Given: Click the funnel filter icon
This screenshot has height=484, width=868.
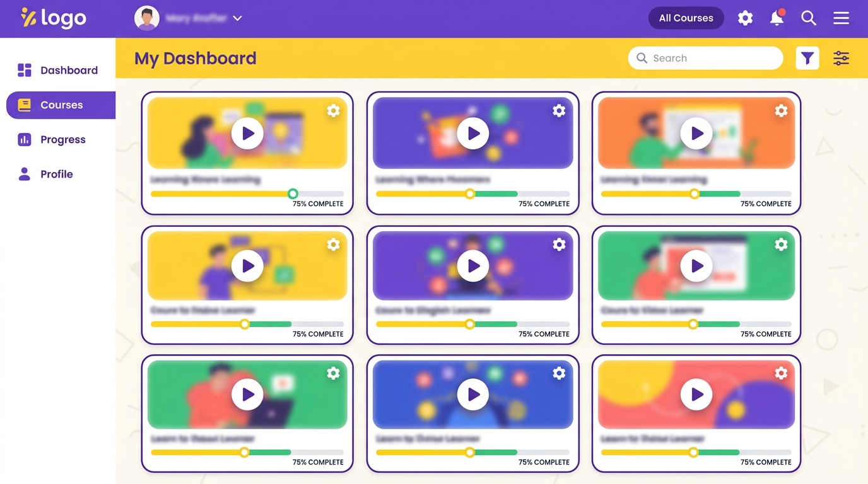Looking at the screenshot, I should (x=807, y=58).
